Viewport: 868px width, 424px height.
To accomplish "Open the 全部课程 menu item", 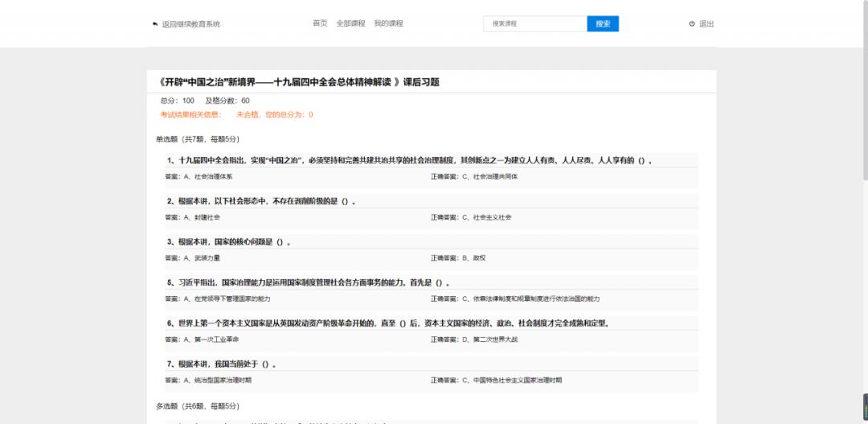I will click(x=350, y=23).
